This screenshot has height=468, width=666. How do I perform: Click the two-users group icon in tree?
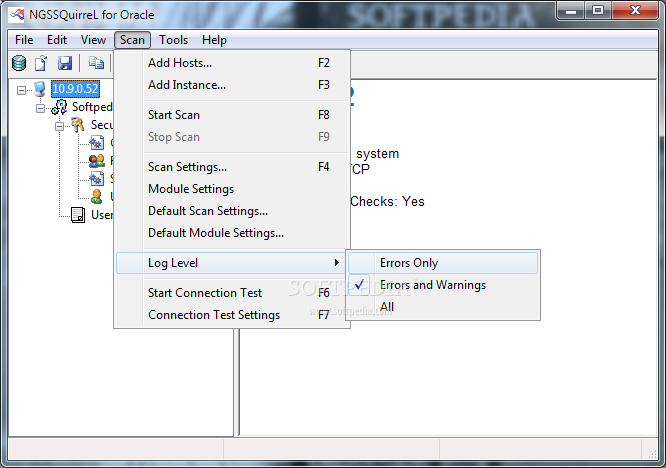point(97,161)
